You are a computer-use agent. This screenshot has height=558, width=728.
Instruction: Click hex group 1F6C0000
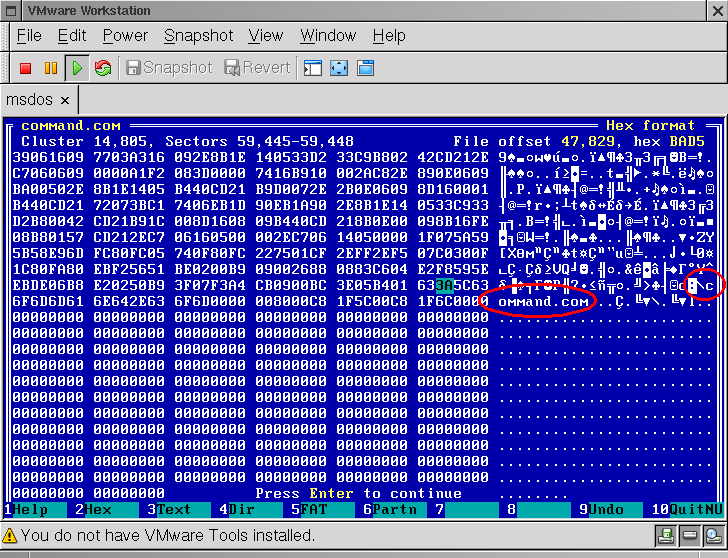[453, 301]
